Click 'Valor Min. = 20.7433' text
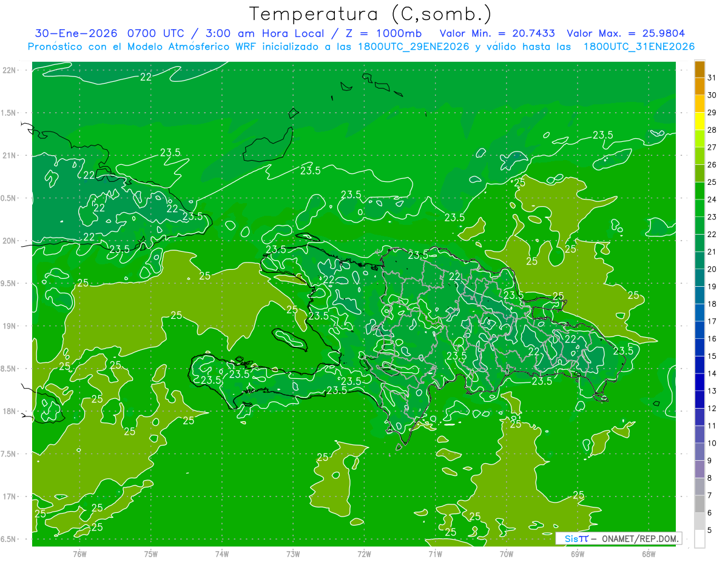 click(x=498, y=33)
